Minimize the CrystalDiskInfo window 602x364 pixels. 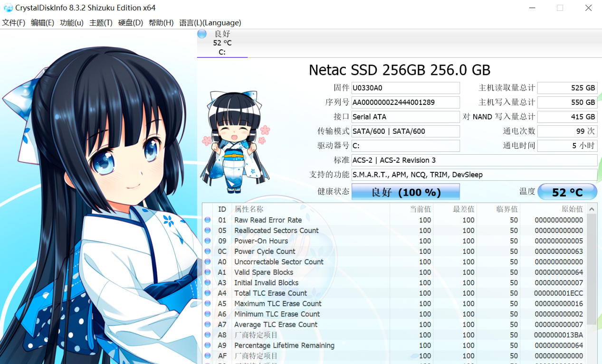(532, 8)
